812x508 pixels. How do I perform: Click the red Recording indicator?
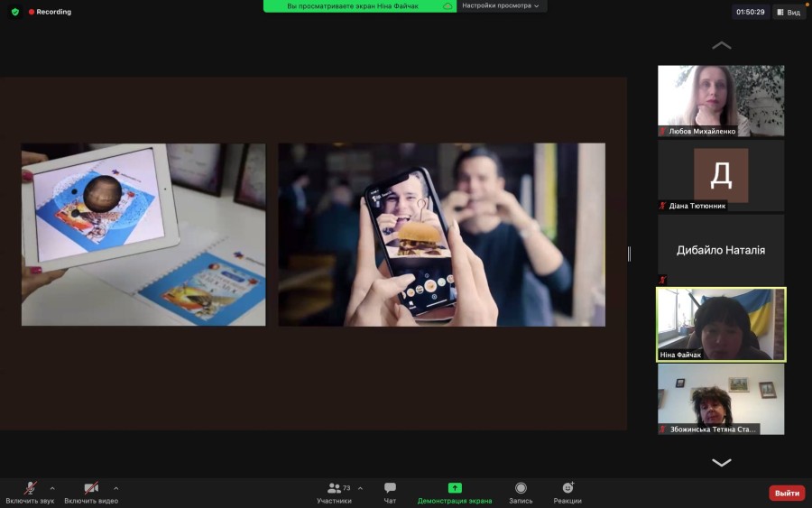tap(50, 12)
